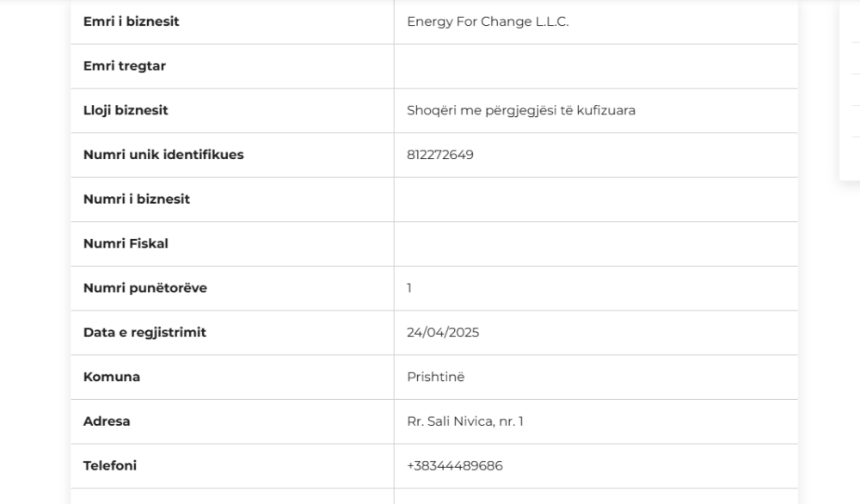The image size is (860, 504).
Task: Click the phone number +38344489686
Action: 455,465
